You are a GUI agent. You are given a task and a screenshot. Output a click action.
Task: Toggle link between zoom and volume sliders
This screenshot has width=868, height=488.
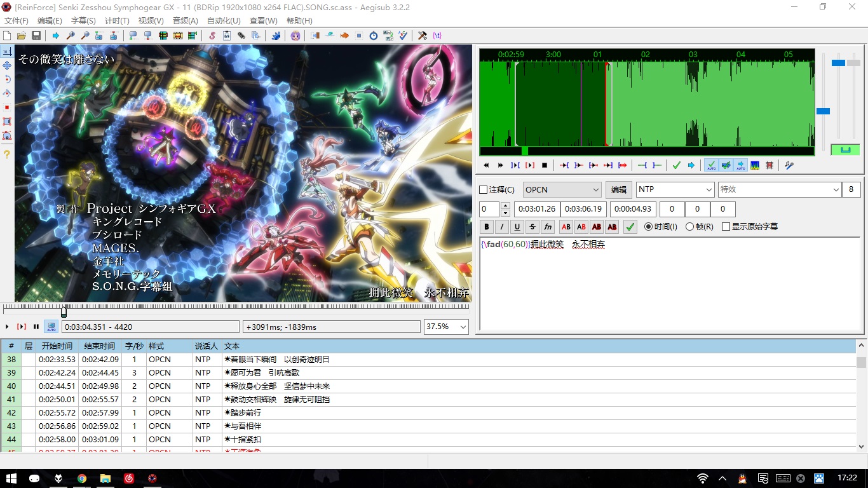click(845, 150)
